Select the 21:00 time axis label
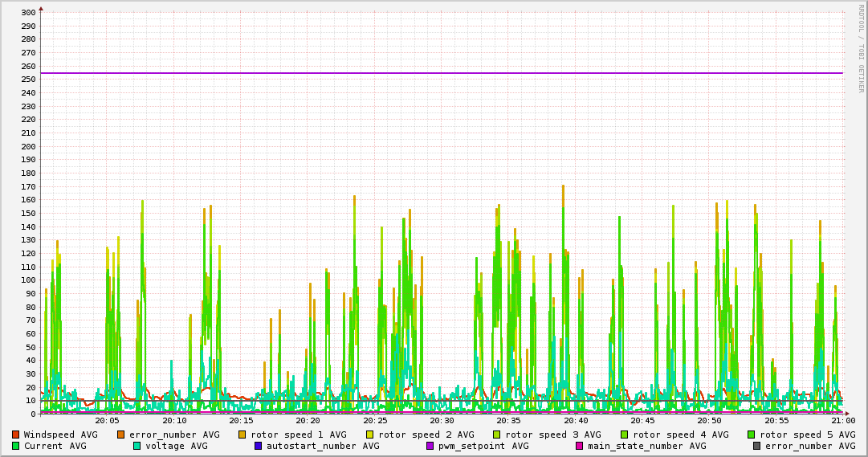Image resolution: width=868 pixels, height=457 pixels. tap(842, 420)
